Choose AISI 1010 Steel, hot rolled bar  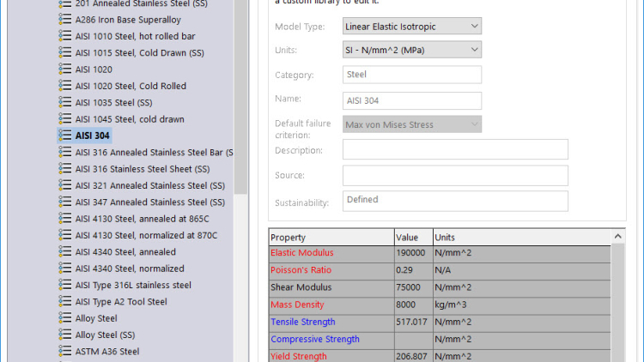135,36
